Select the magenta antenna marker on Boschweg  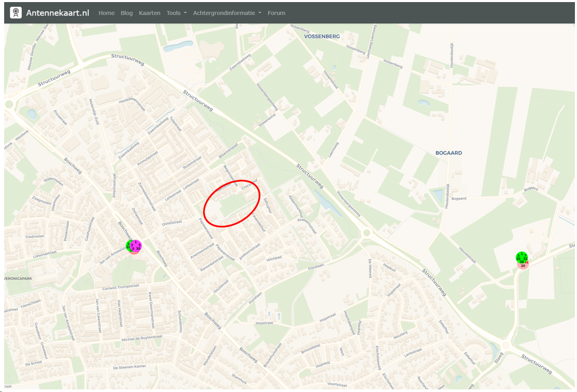pos(135,246)
